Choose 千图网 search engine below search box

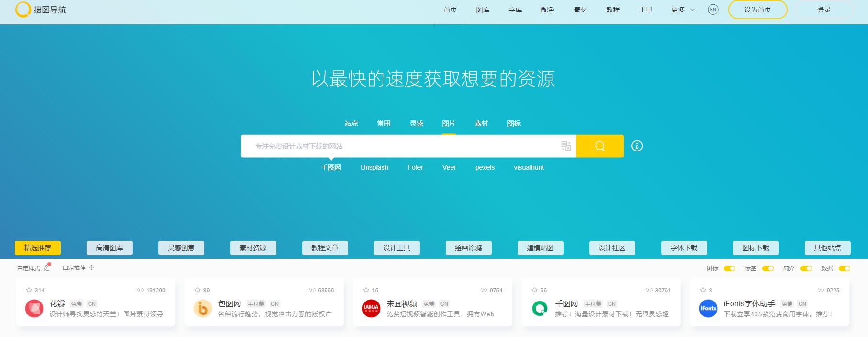331,167
